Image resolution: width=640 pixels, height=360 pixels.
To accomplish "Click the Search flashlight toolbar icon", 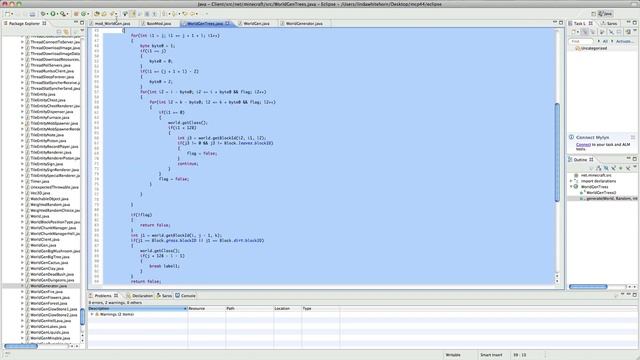I will tap(112, 13).
